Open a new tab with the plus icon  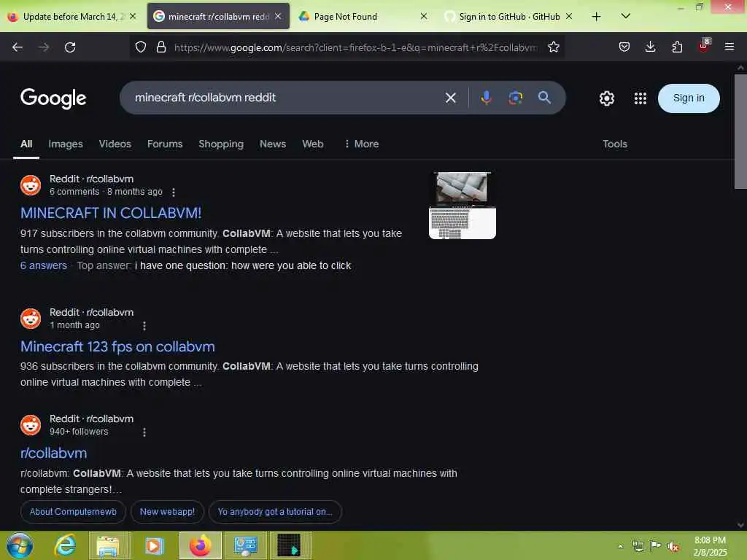596,17
